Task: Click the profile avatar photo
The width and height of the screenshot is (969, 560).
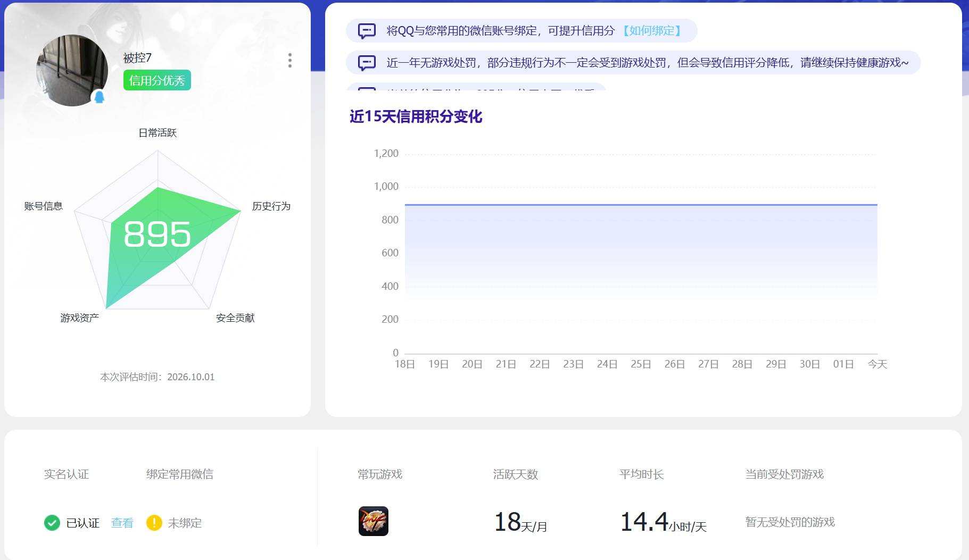Action: (x=72, y=71)
